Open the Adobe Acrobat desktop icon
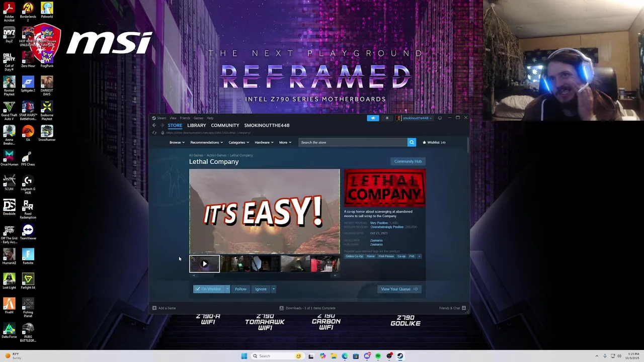The image size is (644, 362). point(9,12)
